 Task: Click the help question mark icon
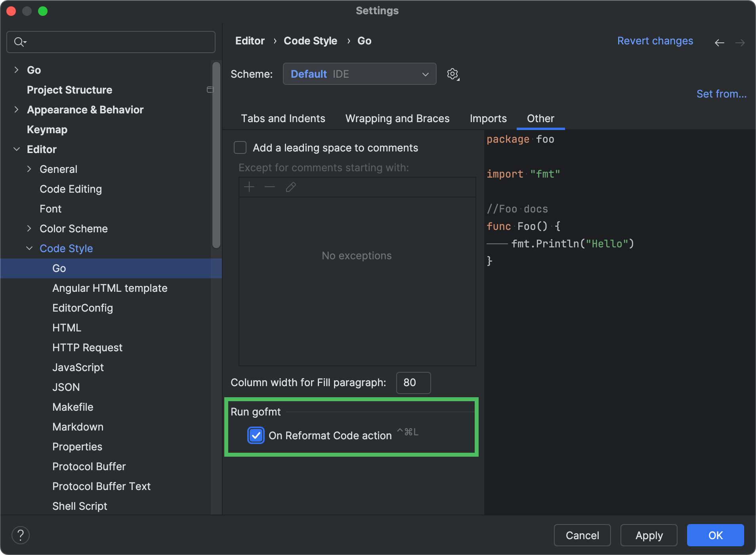(x=21, y=535)
